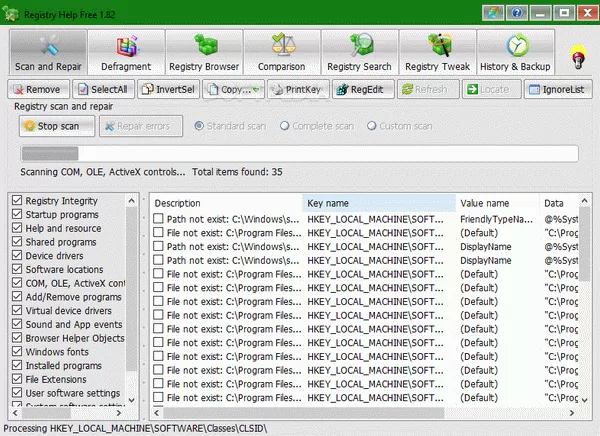This screenshot has width=600, height=436.
Task: Sort results by Data column header
Action: pos(559,203)
